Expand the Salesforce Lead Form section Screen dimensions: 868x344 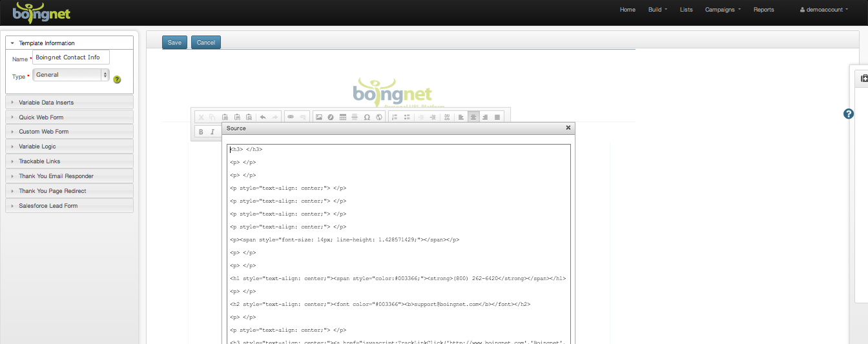click(x=69, y=206)
